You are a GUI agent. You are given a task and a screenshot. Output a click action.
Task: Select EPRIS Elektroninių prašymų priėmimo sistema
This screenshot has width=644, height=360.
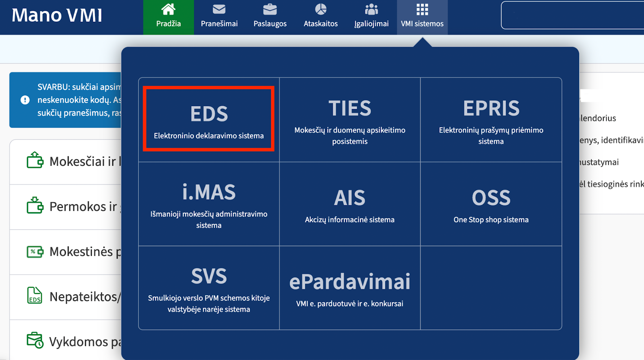click(x=491, y=120)
